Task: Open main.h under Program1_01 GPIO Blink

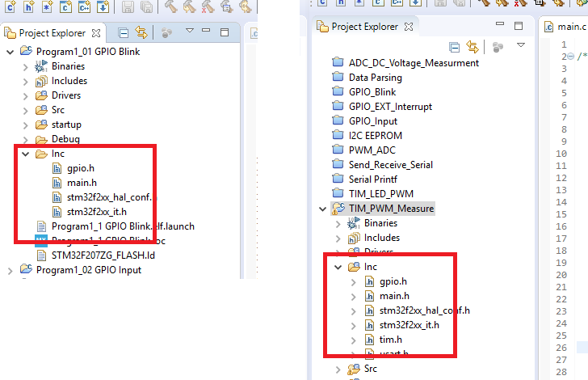Action: click(82, 183)
